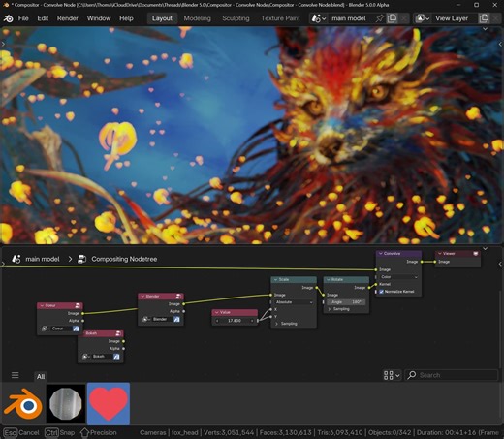Image resolution: width=504 pixels, height=439 pixels.
Task: Click the scene icon in the node editor breadcrumb
Action: coord(16,259)
